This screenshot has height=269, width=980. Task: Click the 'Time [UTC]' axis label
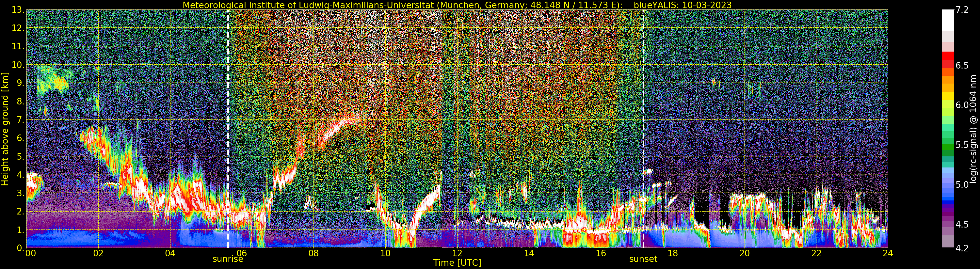point(457,263)
